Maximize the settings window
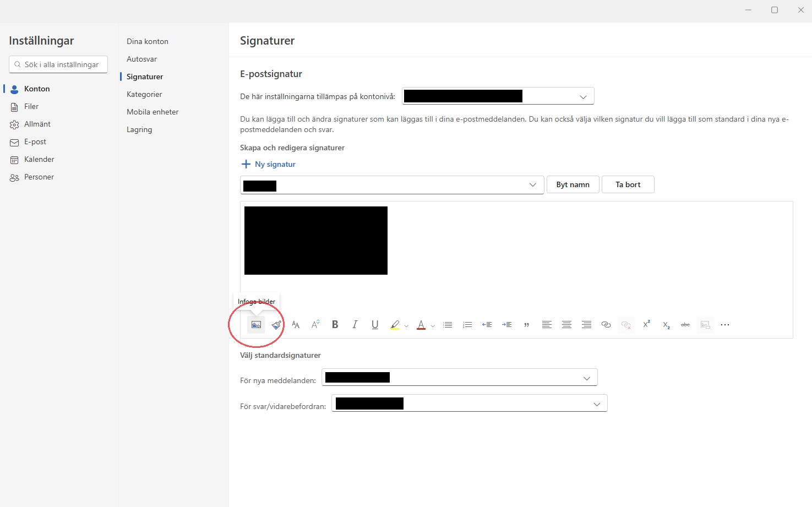The image size is (812, 507). (775, 10)
